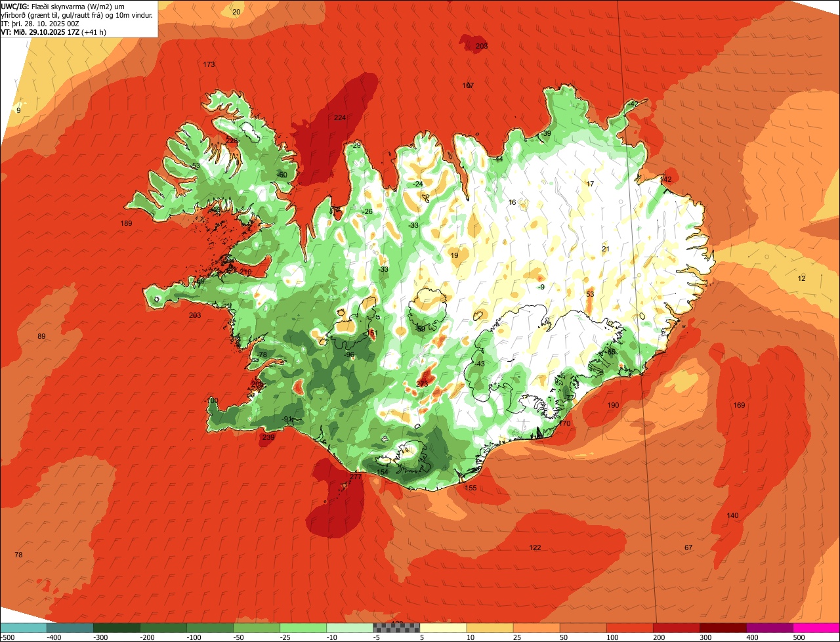Click the cyan legend swatch starting at -500

click(x=24, y=628)
